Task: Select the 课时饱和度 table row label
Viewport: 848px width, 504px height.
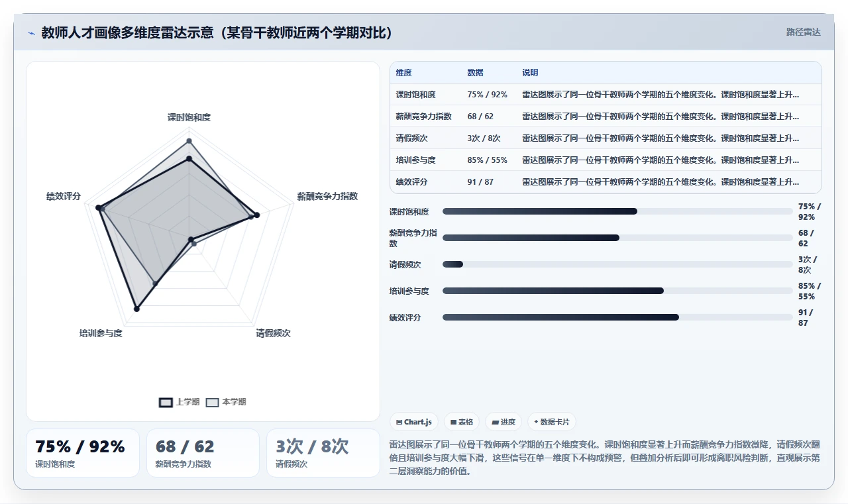Action: (416, 95)
